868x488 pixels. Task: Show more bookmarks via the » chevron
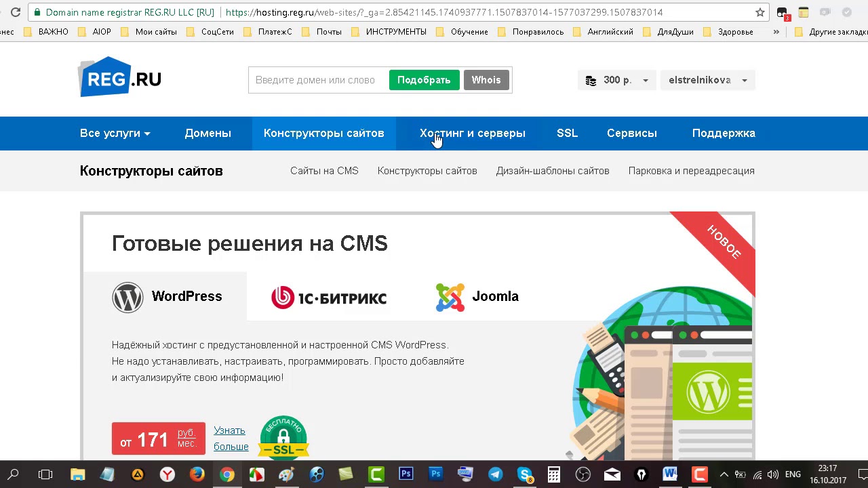(x=776, y=32)
